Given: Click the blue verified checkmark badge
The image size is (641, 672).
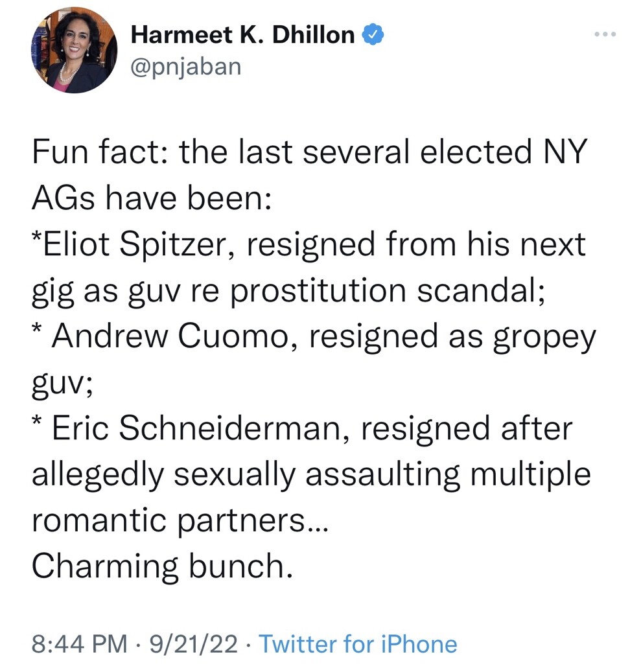Looking at the screenshot, I should click(x=374, y=36).
